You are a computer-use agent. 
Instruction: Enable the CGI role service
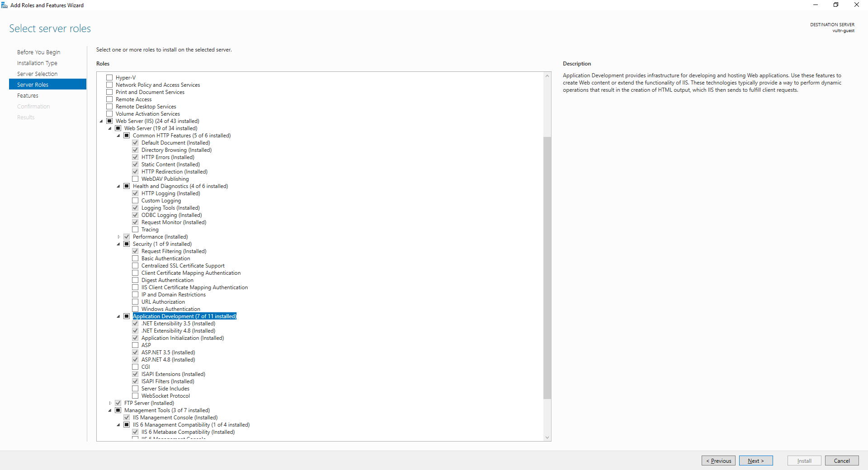135,367
